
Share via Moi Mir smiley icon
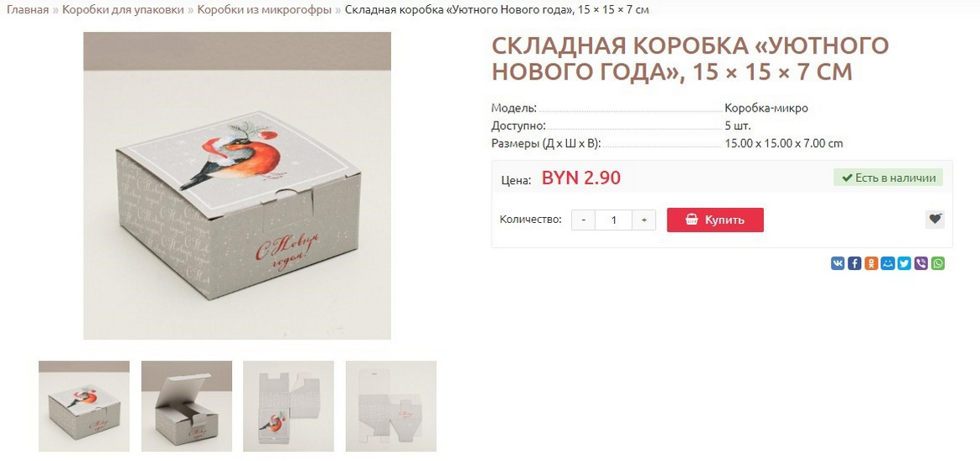(x=888, y=263)
